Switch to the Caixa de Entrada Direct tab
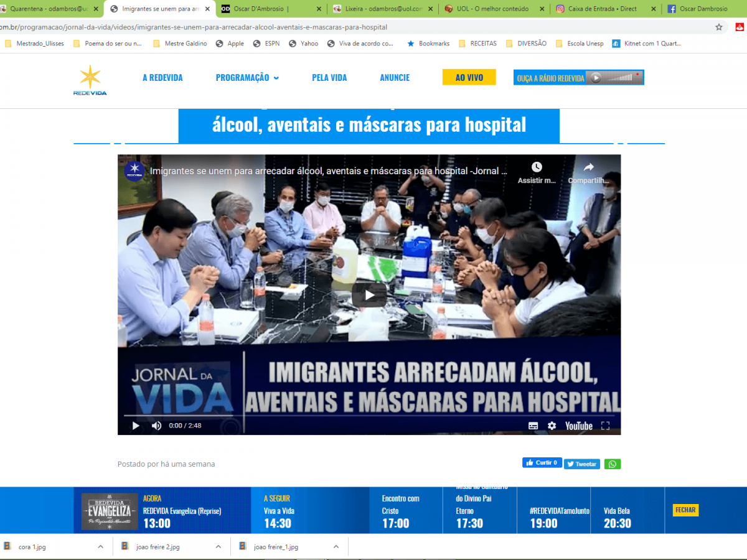This screenshot has width=747, height=560. (605, 9)
